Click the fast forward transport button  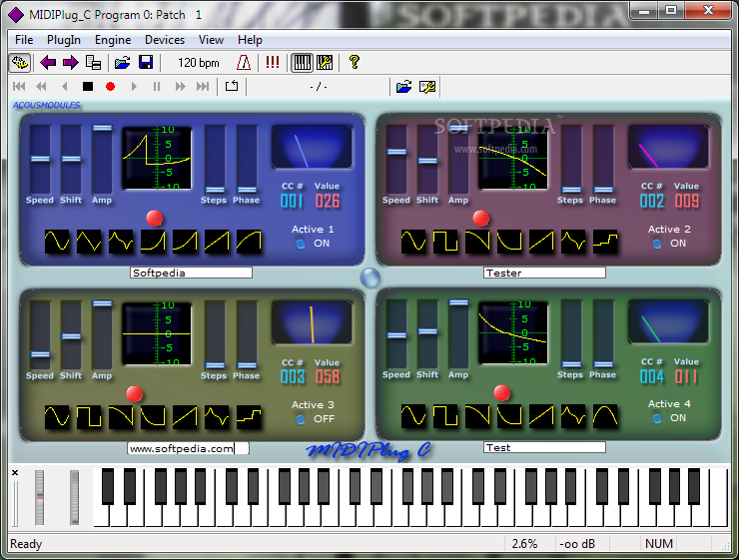[x=180, y=86]
